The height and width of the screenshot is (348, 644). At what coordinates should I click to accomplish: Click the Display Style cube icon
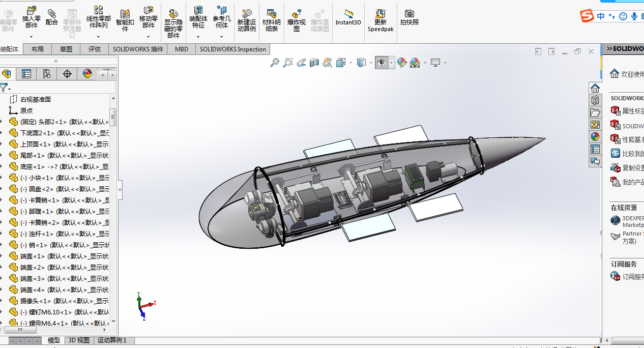click(361, 63)
